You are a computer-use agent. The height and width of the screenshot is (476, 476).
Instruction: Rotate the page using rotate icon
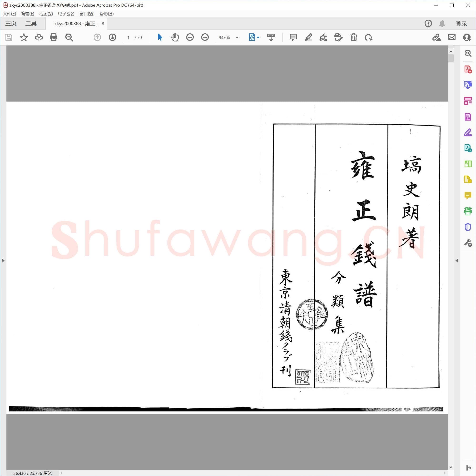369,37
